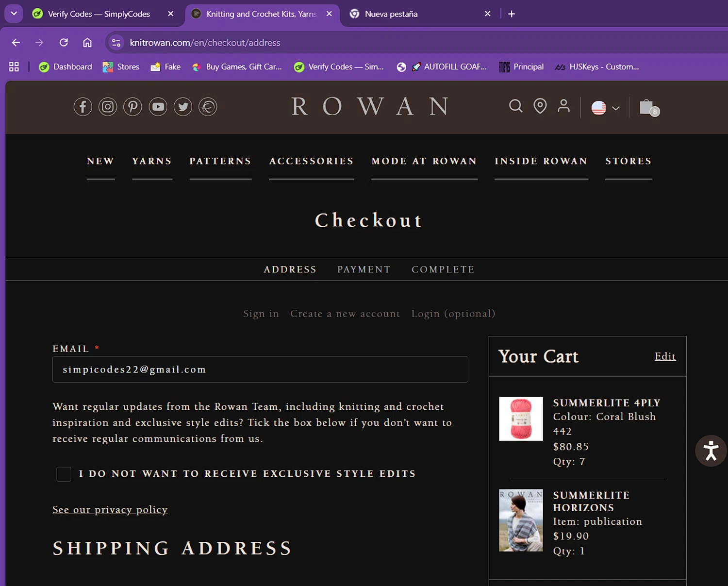Switch to the Nueva pestaña tab
Image resolution: width=728 pixels, height=586 pixels.
391,14
